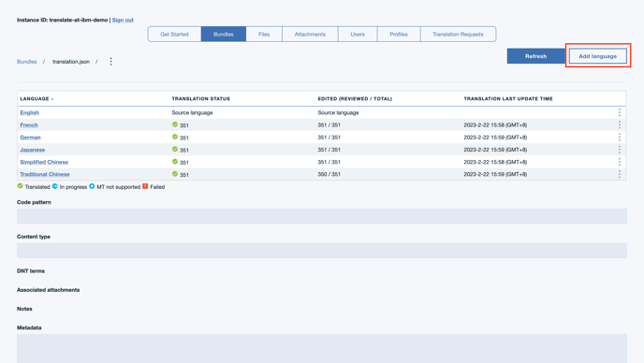Open kebab menu for Japanese row
Viewport: 644px width, 363px height.
pos(620,150)
